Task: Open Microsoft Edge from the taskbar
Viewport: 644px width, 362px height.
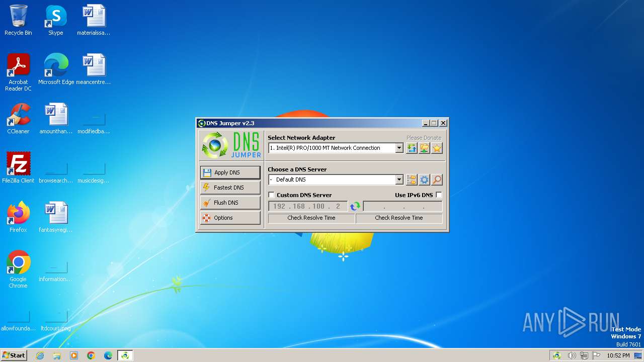Action: tap(108, 355)
